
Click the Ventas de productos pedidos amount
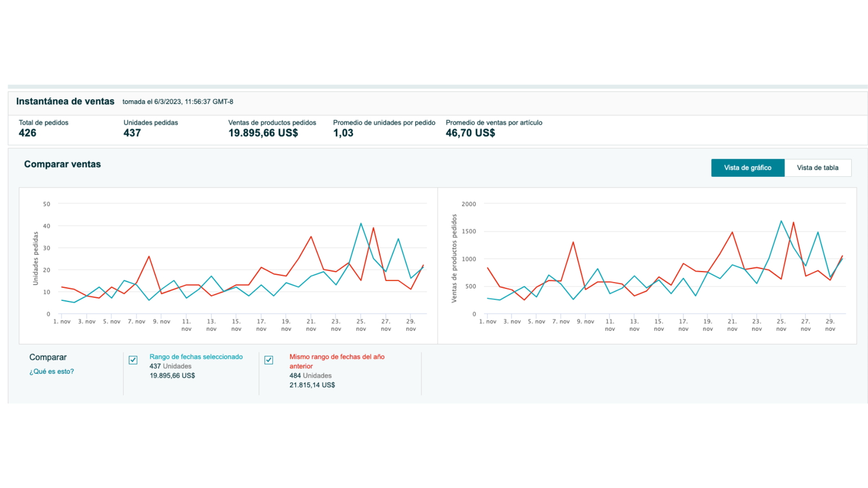[263, 133]
